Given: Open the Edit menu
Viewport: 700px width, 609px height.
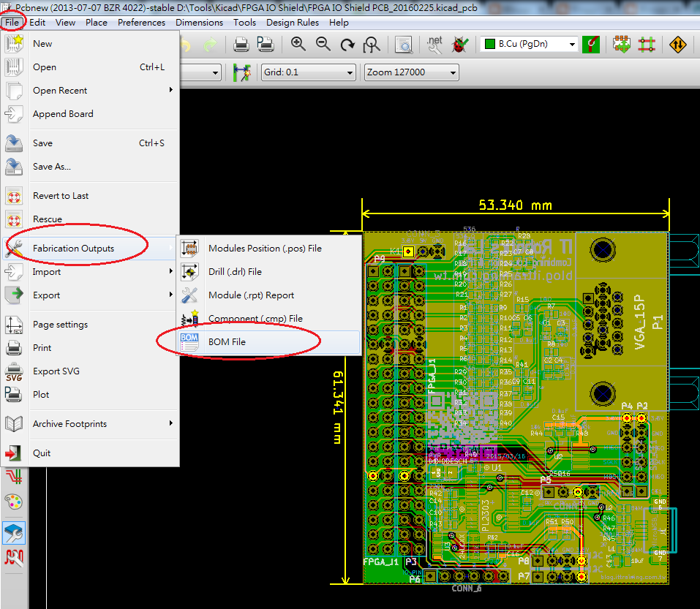Looking at the screenshot, I should coord(37,23).
